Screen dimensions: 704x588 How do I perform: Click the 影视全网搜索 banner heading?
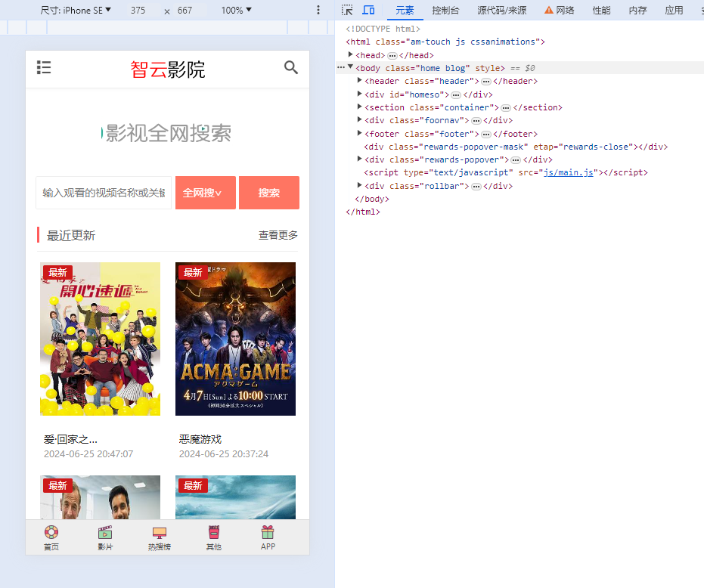tap(167, 133)
